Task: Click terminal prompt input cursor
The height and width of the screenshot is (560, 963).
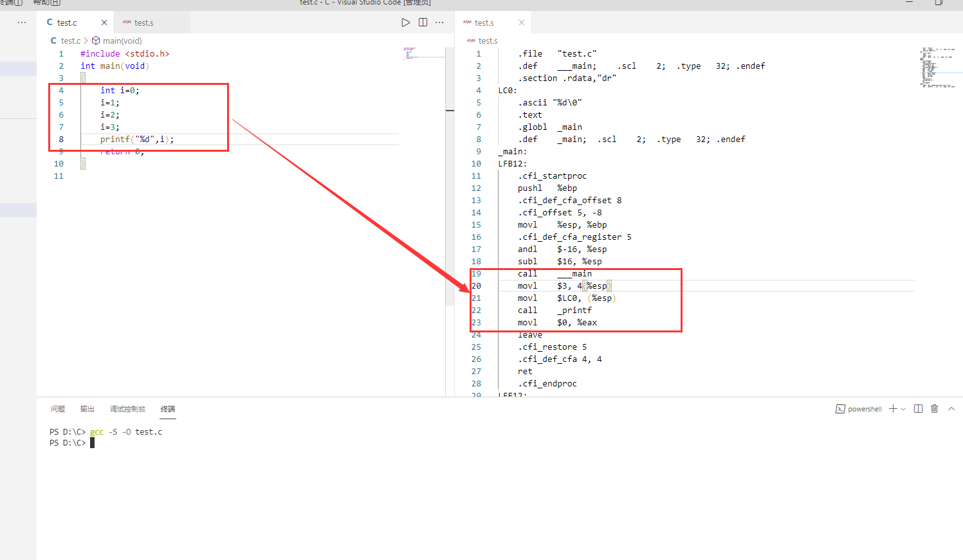Action: [92, 443]
